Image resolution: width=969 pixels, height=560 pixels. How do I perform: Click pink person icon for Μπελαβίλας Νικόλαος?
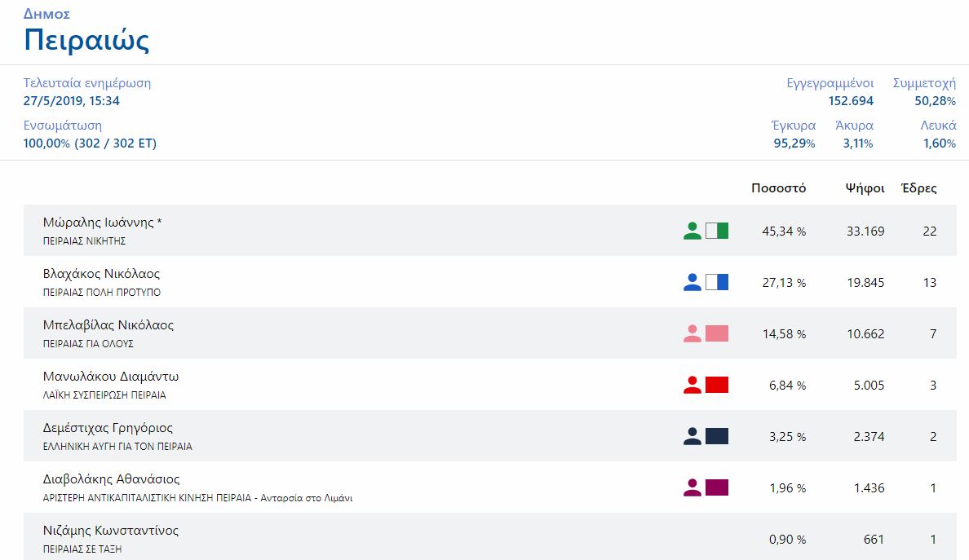point(692,333)
